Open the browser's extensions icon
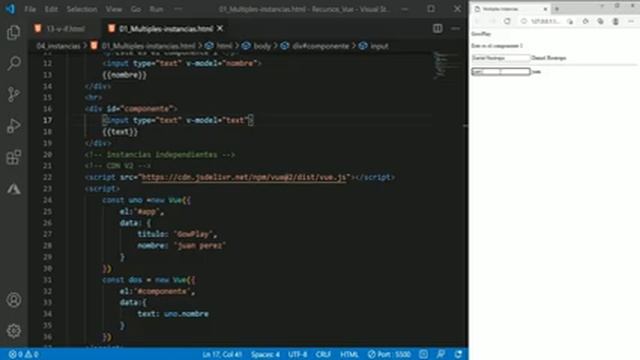Image resolution: width=640 pixels, height=360 pixels. [585, 21]
